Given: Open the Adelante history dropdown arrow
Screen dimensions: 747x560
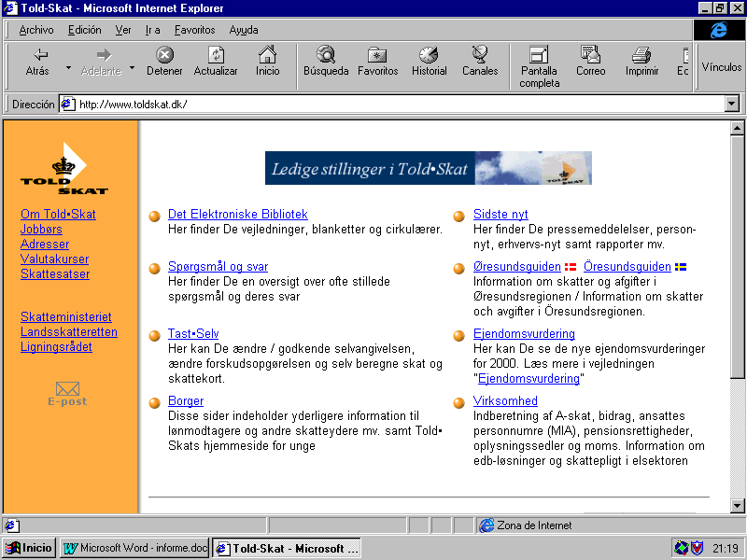Looking at the screenshot, I should [133, 67].
